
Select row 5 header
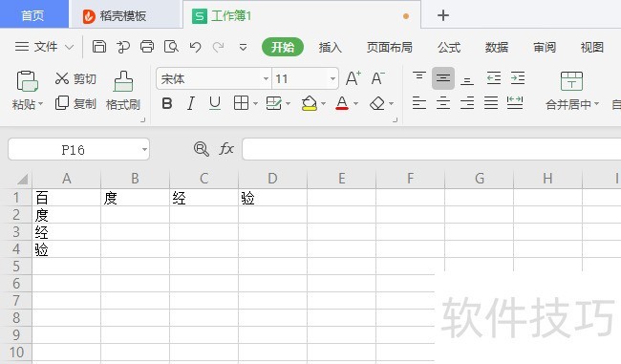point(16,267)
